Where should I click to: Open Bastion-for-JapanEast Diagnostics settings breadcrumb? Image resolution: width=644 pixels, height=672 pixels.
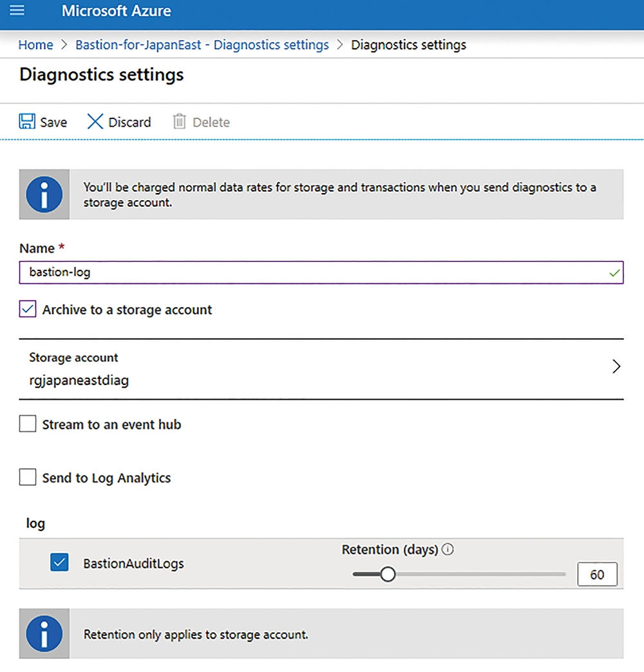point(202,44)
